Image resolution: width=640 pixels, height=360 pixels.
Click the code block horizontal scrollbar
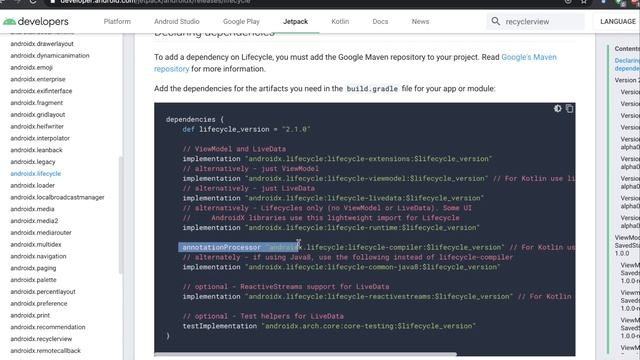click(x=305, y=354)
